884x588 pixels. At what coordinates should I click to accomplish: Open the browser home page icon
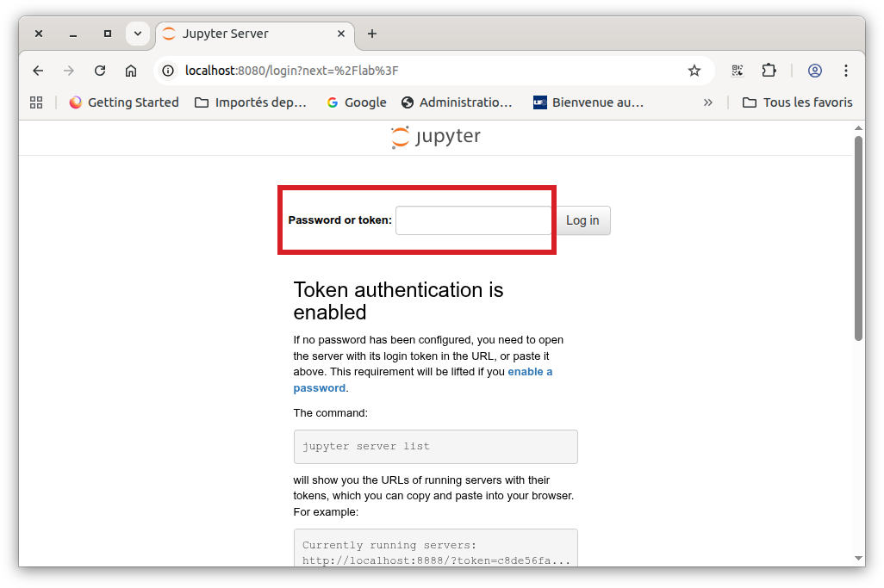tap(131, 71)
